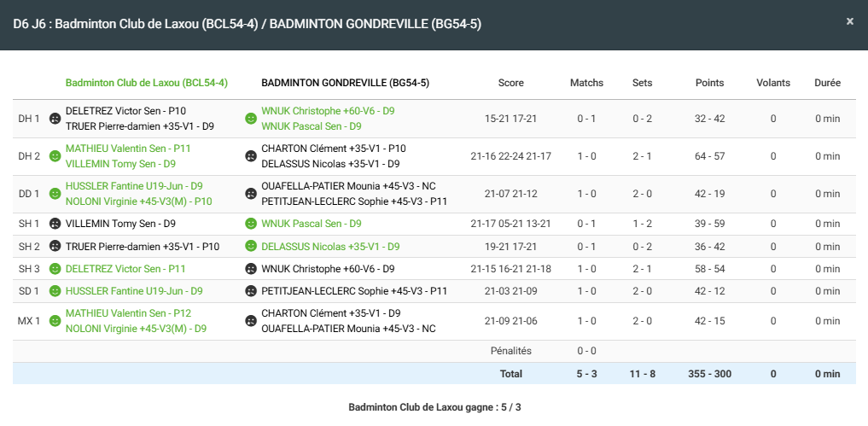Click sad face icon beside VILLEMIN Tomy in SH 1
The image size is (868, 426).
pyautogui.click(x=55, y=224)
